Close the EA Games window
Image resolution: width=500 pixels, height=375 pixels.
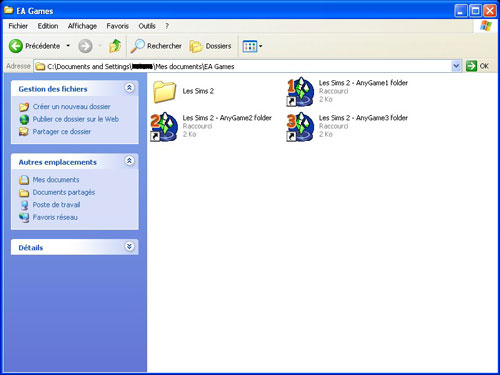[x=490, y=11]
